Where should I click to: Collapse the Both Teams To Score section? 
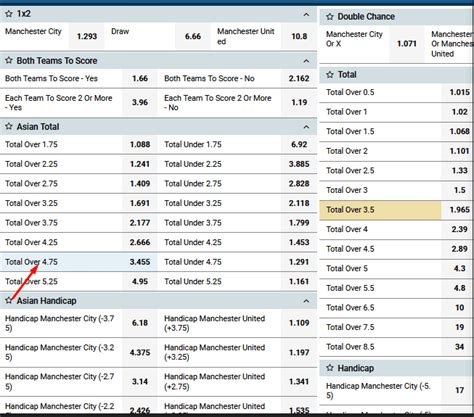click(306, 61)
